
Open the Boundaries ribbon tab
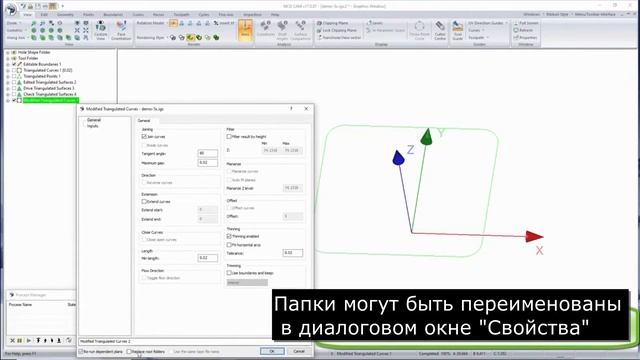[113, 15]
